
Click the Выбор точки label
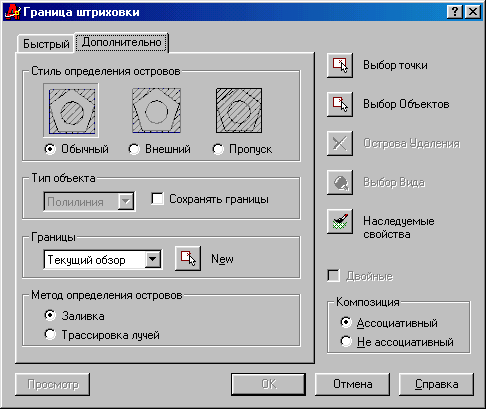click(395, 65)
